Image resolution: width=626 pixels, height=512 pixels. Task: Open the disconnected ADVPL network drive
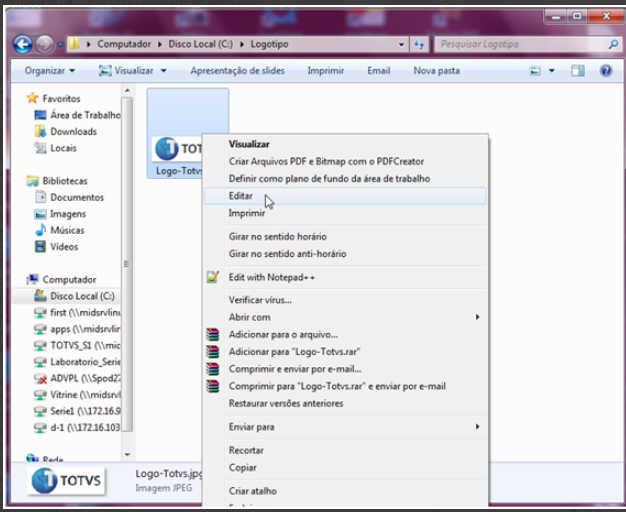coord(77,378)
